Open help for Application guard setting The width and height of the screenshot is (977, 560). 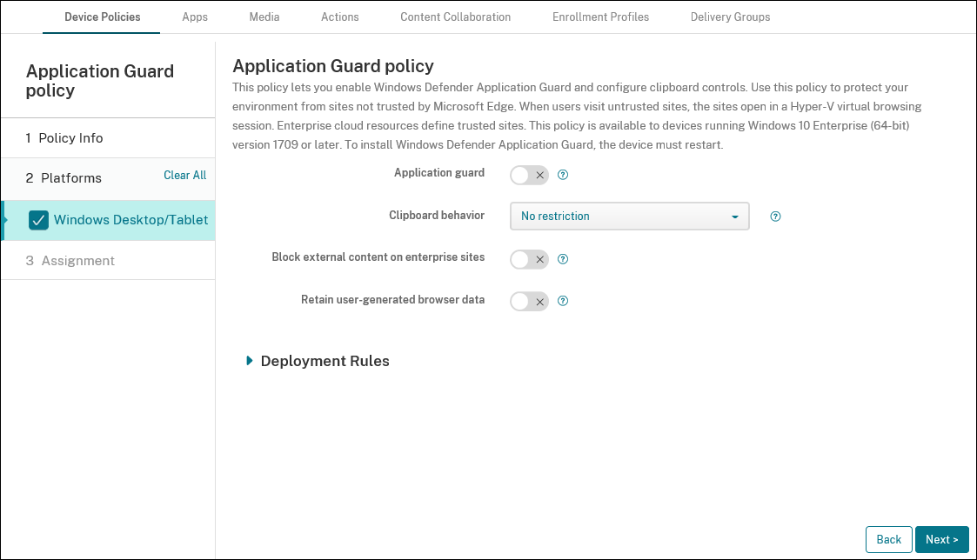[x=563, y=175]
